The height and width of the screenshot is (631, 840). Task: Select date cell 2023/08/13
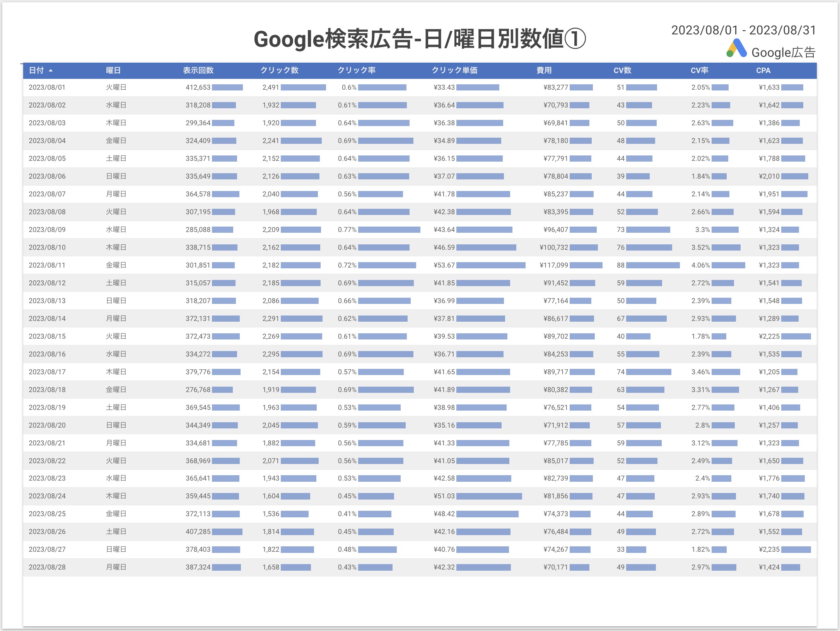click(x=47, y=301)
